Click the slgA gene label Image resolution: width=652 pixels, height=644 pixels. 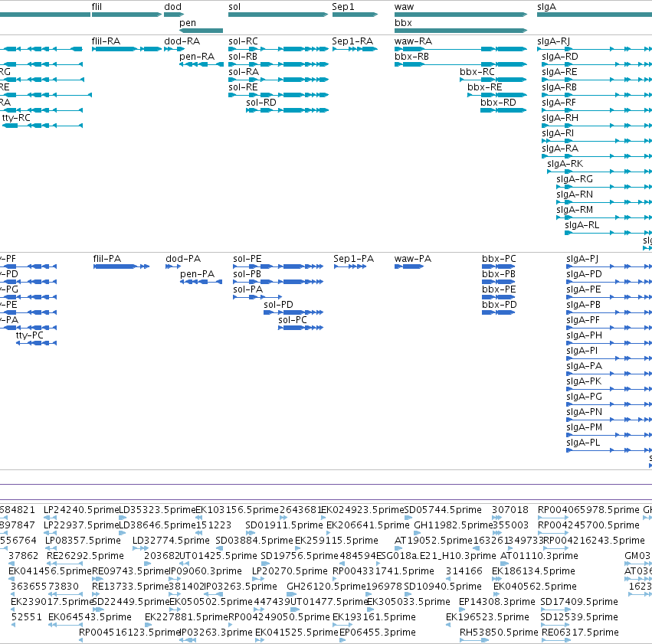(546, 7)
